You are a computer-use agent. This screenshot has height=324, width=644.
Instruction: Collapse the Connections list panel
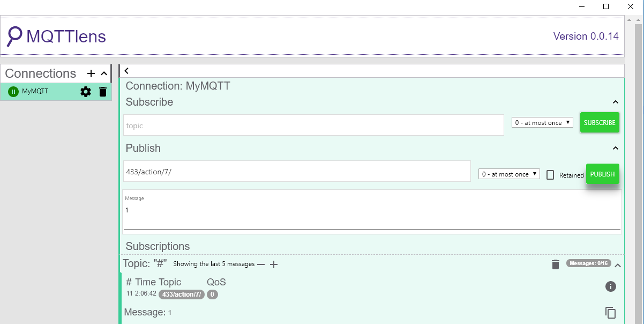click(x=104, y=73)
